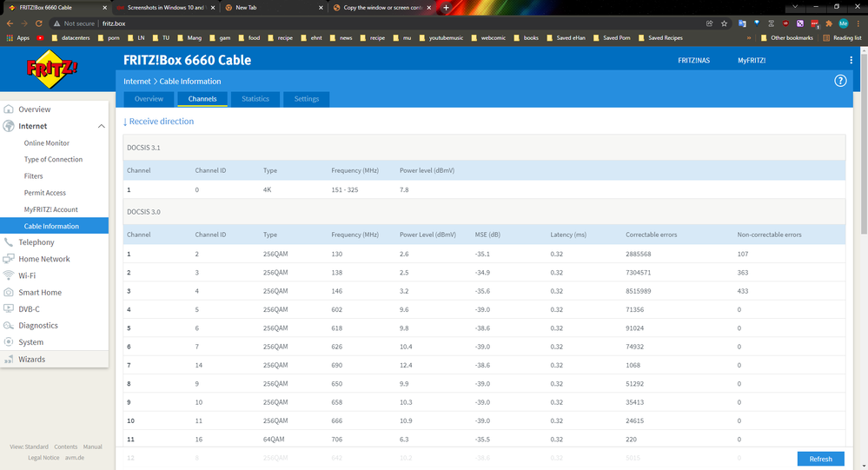Switch to the Statistics tab
This screenshot has height=470, width=868.
tap(255, 99)
